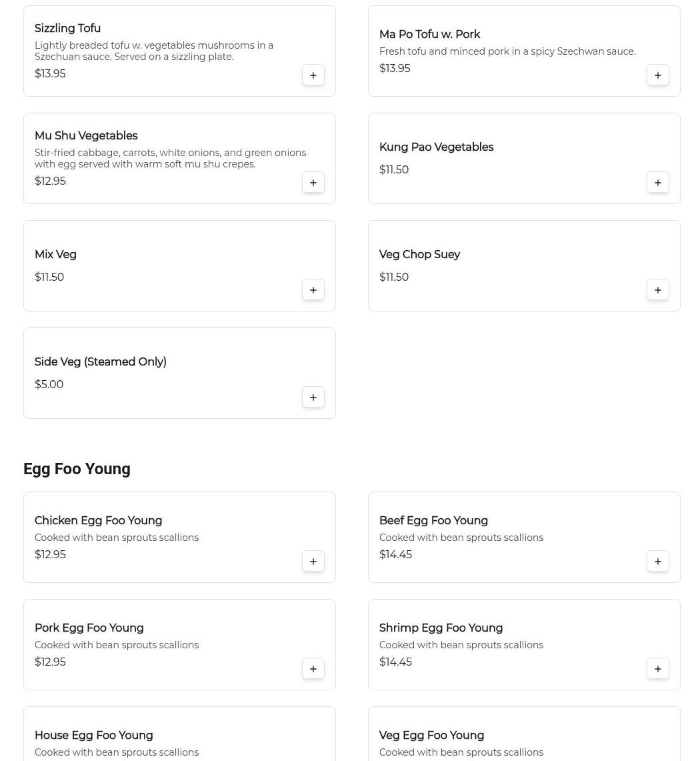Add Ma Po Tofu w. Pork to cart

[658, 75]
